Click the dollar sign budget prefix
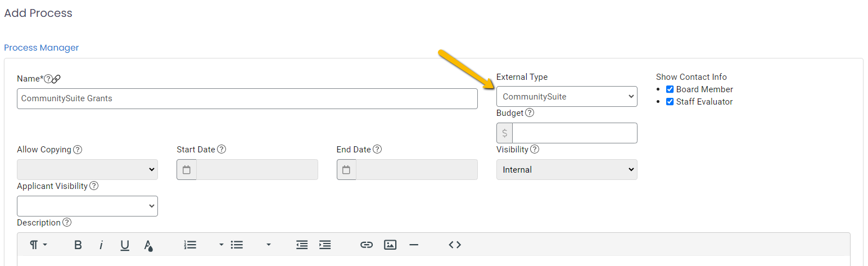 click(504, 133)
